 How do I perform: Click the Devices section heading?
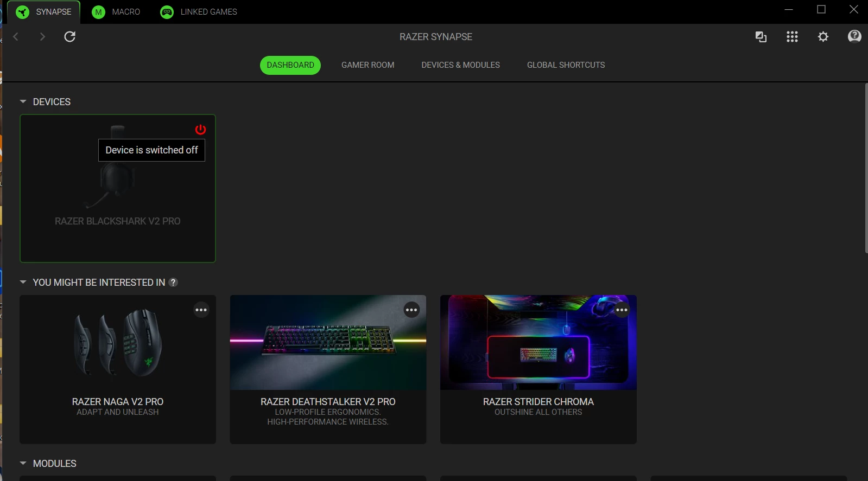pos(52,102)
